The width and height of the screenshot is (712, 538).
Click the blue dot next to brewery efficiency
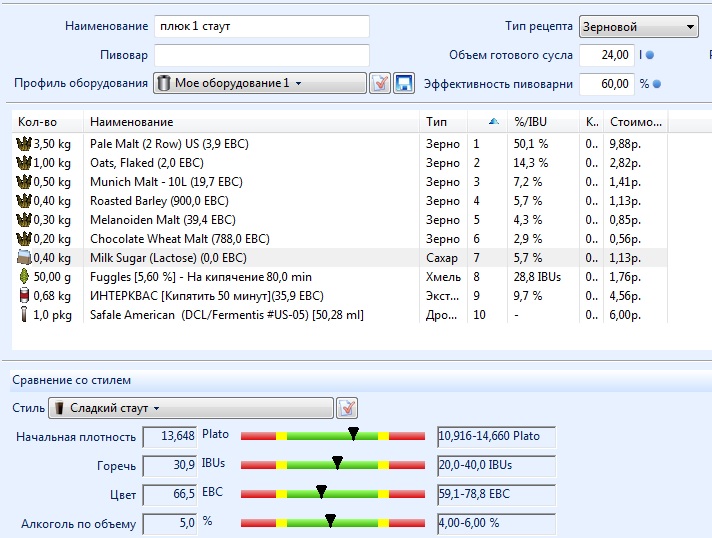657,84
